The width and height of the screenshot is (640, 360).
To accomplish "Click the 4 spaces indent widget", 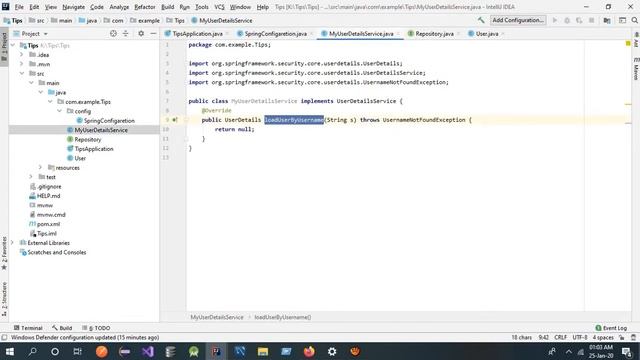I will pyautogui.click(x=603, y=337).
